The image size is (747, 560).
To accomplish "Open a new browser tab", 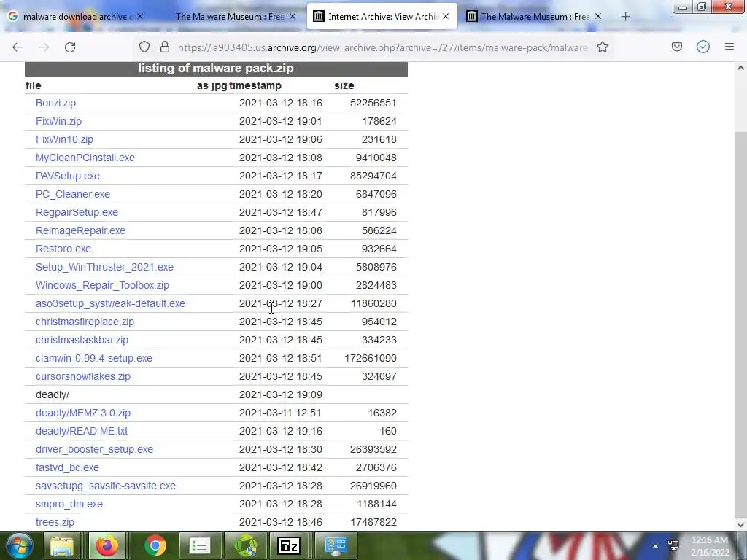I will pos(625,17).
